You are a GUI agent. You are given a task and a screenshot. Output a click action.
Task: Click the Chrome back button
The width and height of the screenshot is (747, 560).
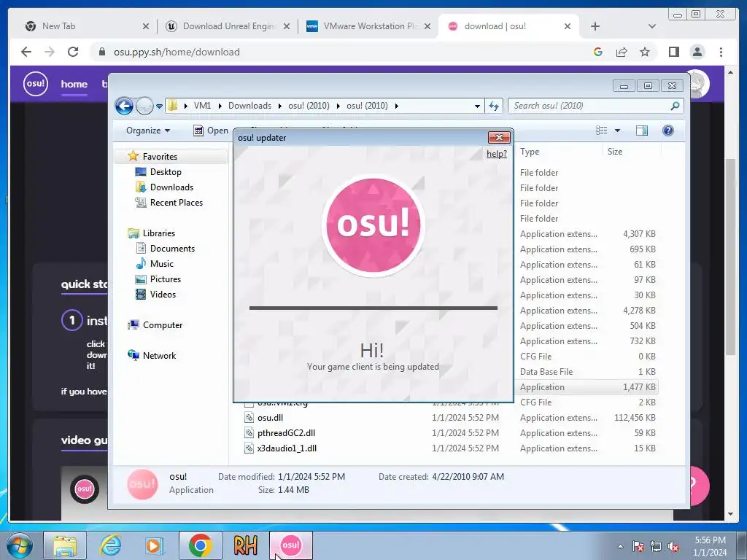pos(26,52)
